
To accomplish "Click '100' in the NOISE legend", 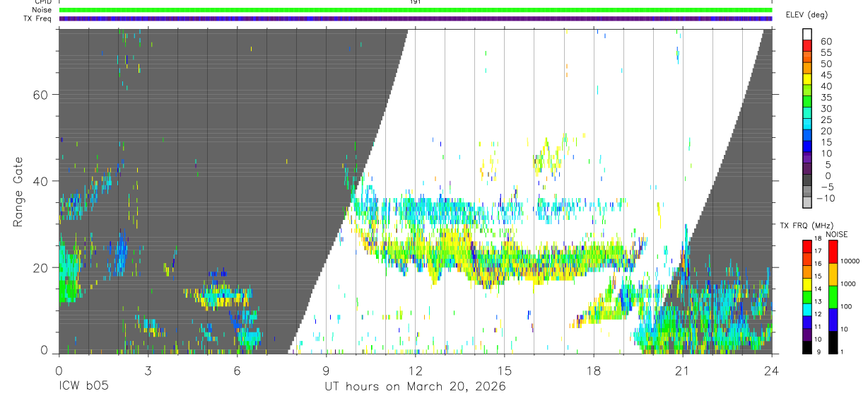I will 845,307.
